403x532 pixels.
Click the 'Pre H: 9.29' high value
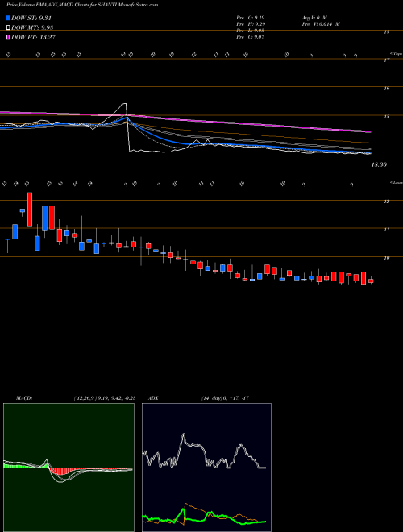click(x=251, y=24)
